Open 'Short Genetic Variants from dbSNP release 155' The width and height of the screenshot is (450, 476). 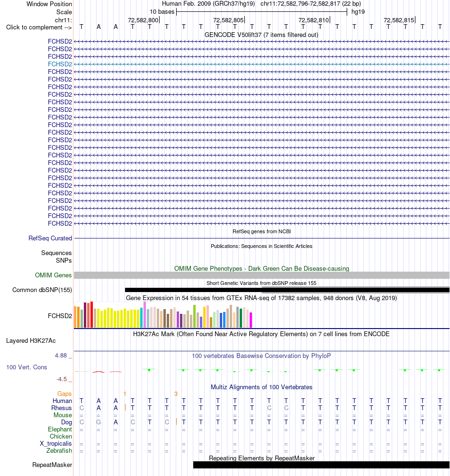tap(261, 283)
